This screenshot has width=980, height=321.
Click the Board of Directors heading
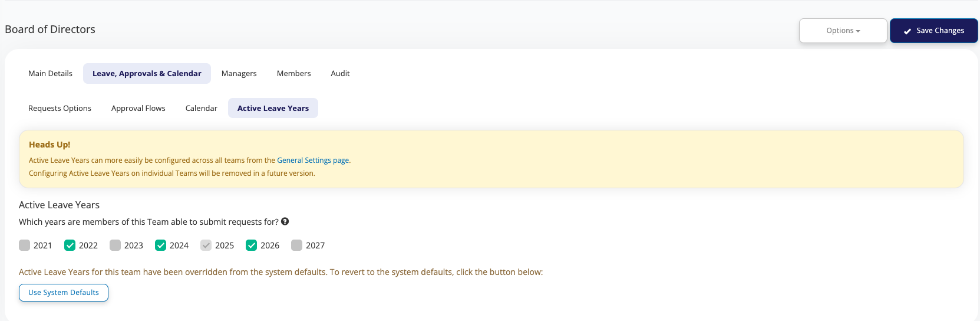(x=50, y=30)
